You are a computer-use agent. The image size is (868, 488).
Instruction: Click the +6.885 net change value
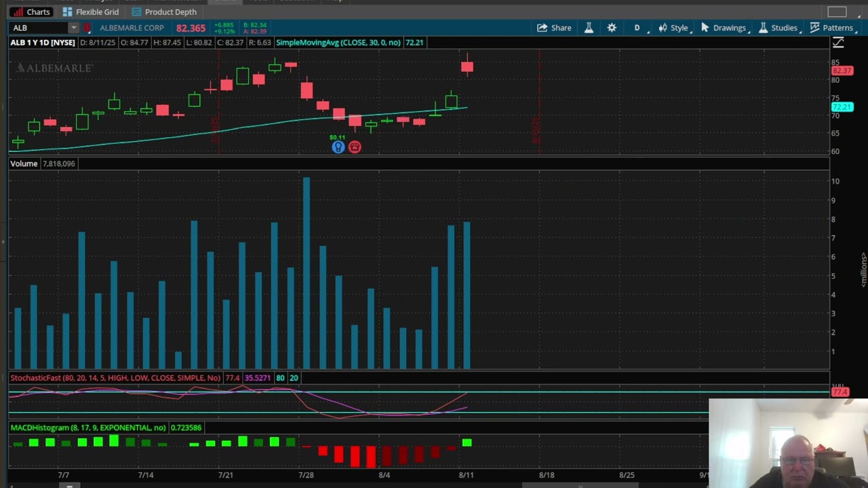(224, 25)
